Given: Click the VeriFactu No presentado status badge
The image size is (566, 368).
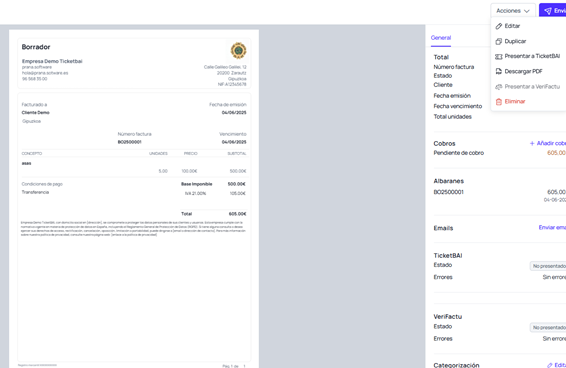Looking at the screenshot, I should pyautogui.click(x=548, y=328).
